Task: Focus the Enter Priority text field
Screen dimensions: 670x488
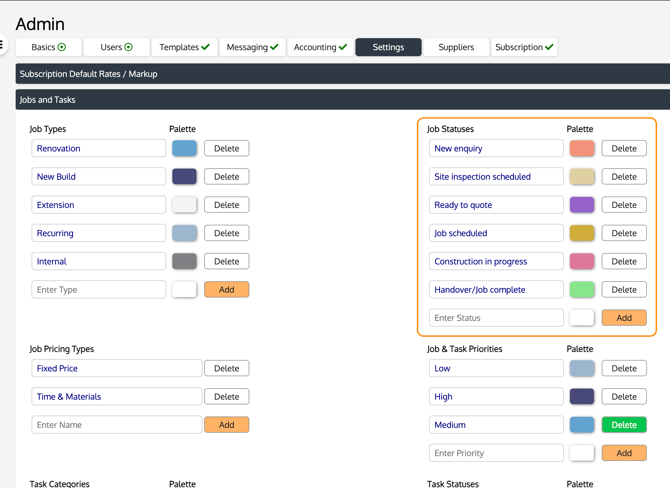Action: [496, 453]
